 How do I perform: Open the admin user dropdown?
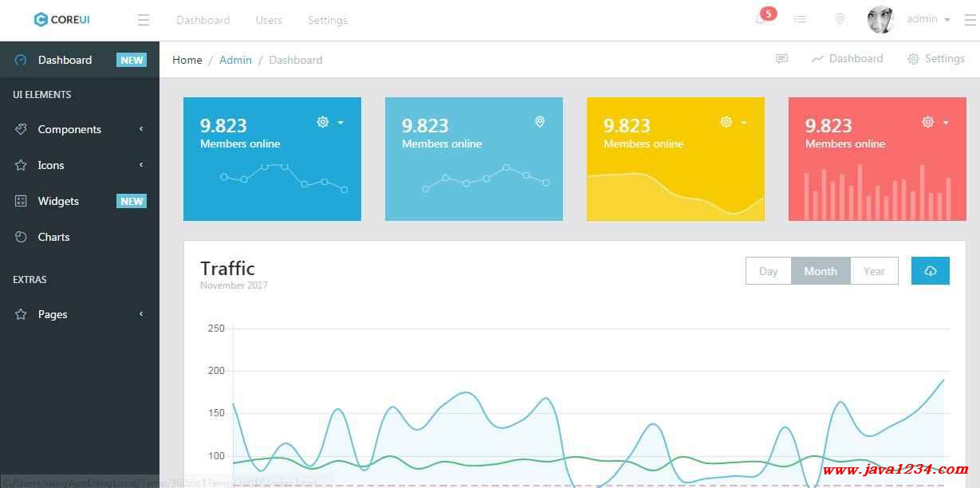point(928,19)
